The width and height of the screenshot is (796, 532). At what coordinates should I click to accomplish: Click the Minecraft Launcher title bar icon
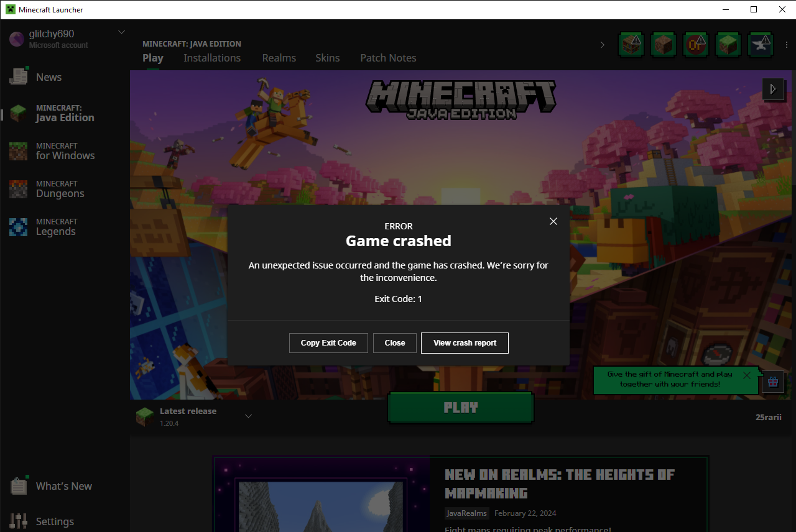pyautogui.click(x=10, y=9)
